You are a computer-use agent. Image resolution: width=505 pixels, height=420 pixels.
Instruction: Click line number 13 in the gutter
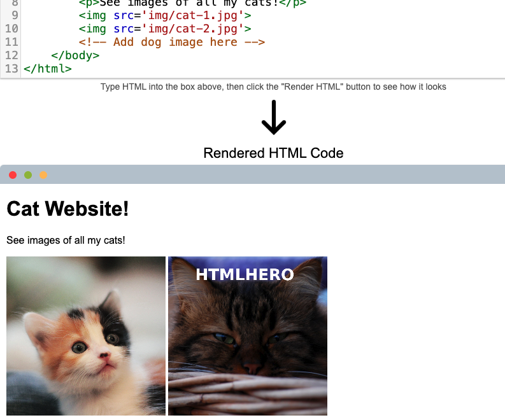point(11,69)
